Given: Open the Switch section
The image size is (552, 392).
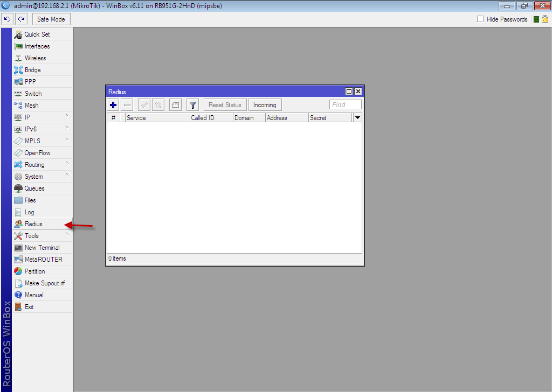Looking at the screenshot, I should pyautogui.click(x=43, y=94).
